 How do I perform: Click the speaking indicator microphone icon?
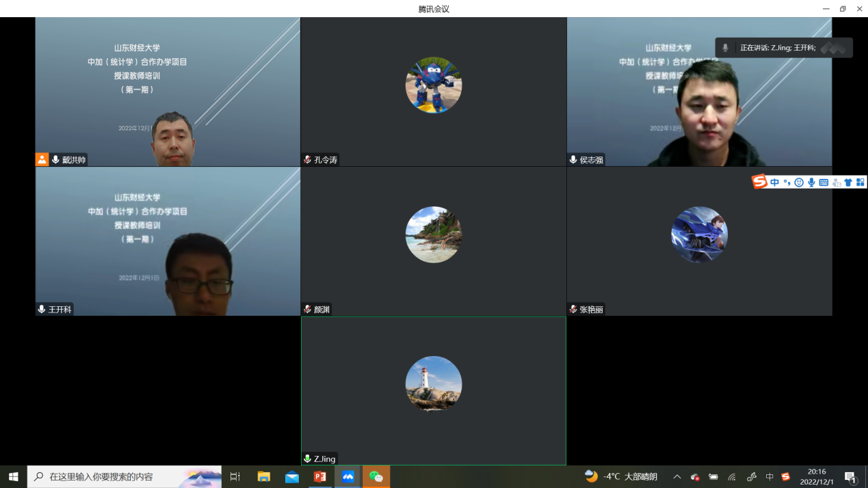tap(726, 48)
